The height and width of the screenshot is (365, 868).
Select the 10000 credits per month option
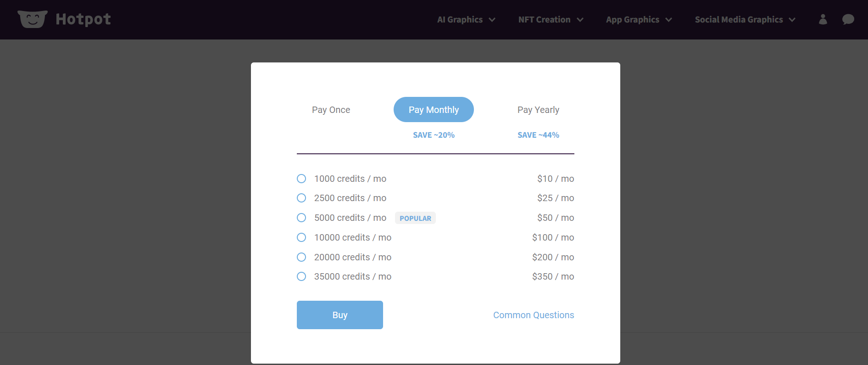point(301,237)
